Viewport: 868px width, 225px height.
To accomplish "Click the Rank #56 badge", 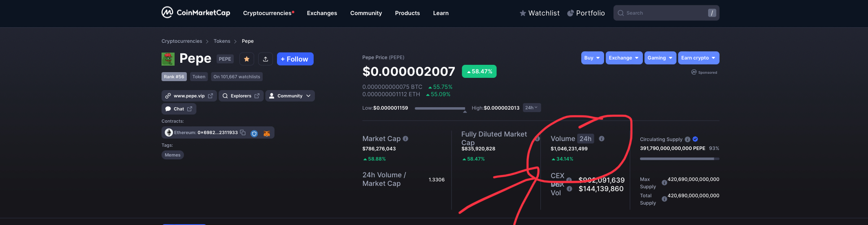I will pos(174,77).
